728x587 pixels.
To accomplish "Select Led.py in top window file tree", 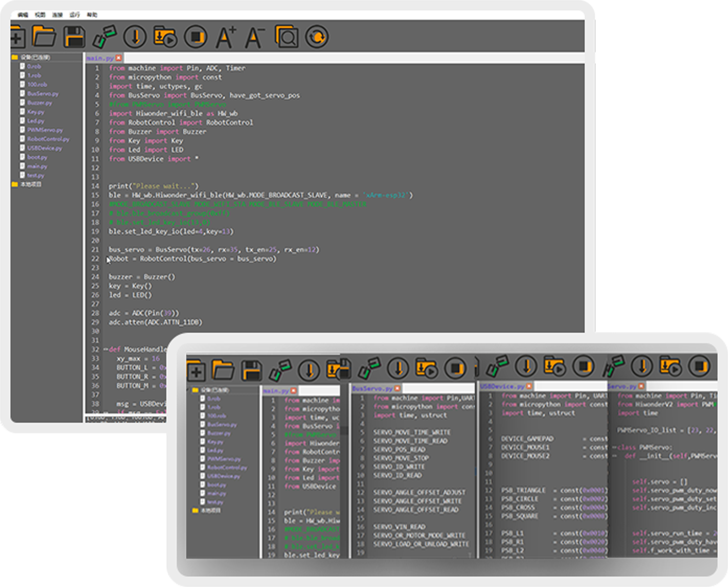I will [36, 121].
